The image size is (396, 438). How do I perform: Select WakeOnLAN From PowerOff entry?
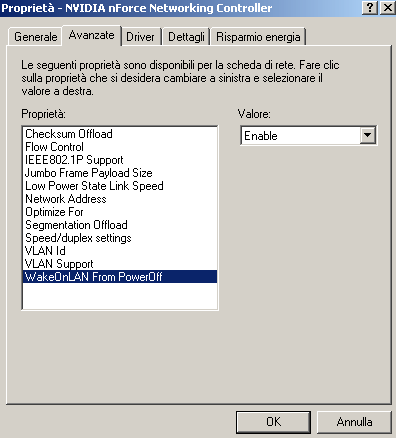point(120,277)
